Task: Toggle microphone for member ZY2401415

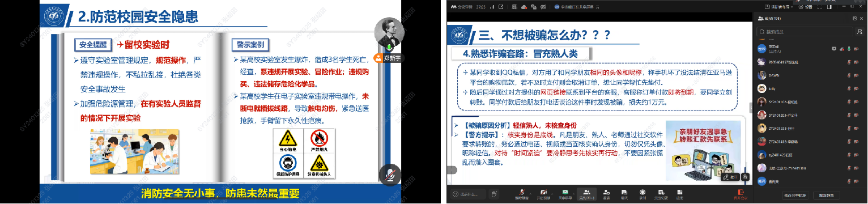Action: (849, 142)
